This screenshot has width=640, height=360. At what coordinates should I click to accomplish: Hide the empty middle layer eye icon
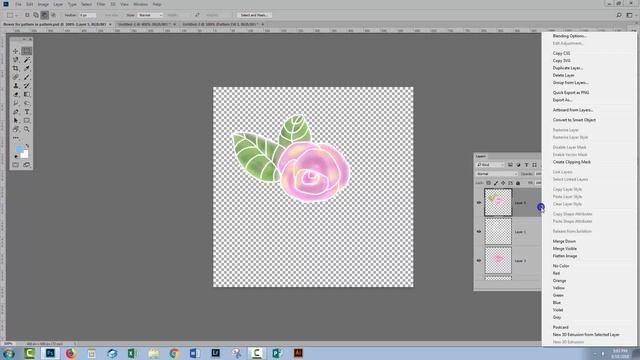point(479,231)
